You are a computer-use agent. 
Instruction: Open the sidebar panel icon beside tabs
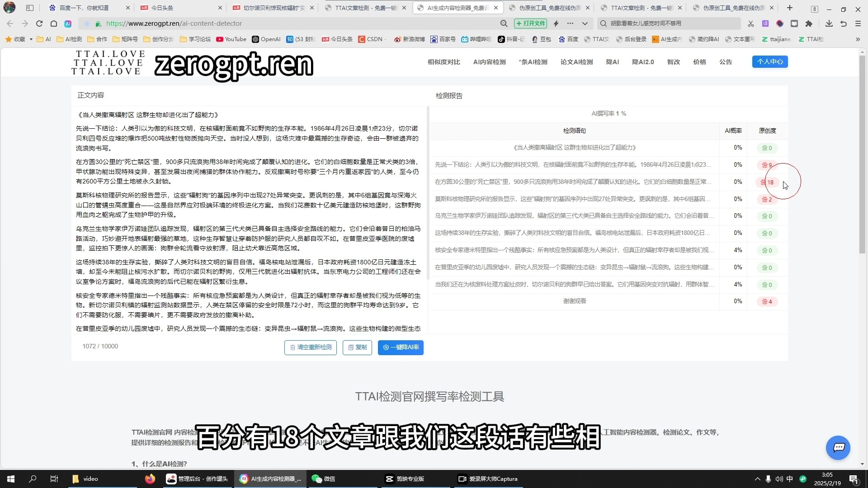tap(30, 8)
